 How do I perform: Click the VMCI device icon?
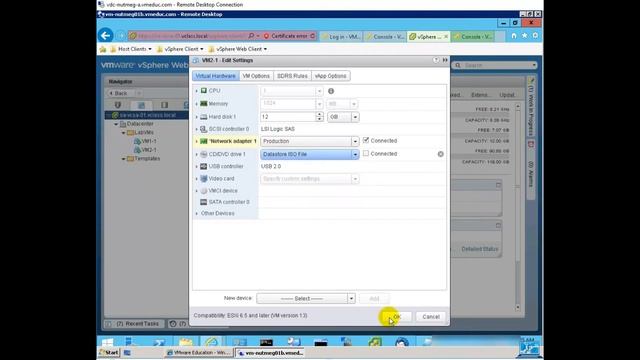[204, 191]
